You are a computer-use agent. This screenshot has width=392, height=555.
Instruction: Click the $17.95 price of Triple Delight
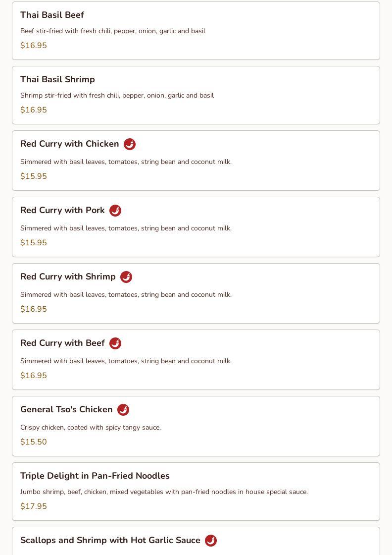[34, 506]
